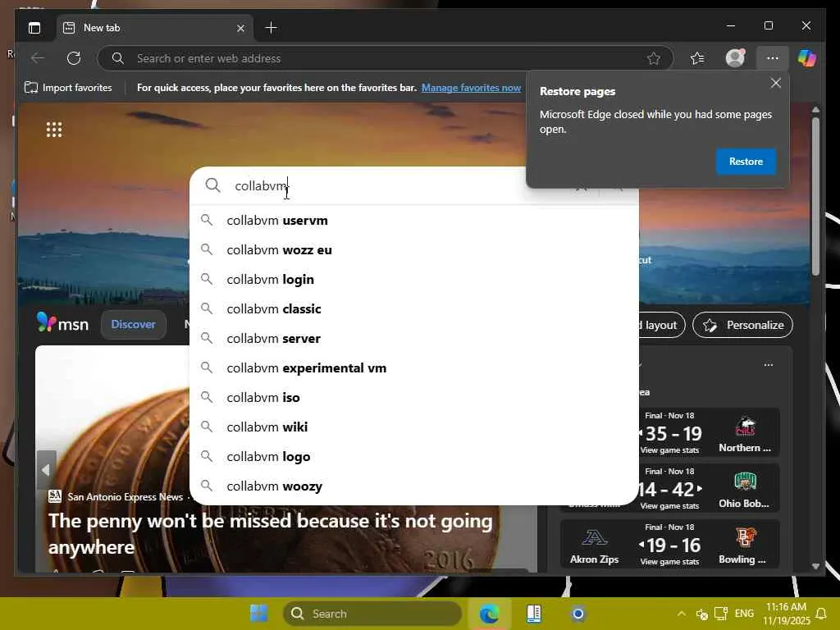840x630 pixels.
Task: Click Microsoft Edge taskbar icon
Action: click(x=489, y=614)
